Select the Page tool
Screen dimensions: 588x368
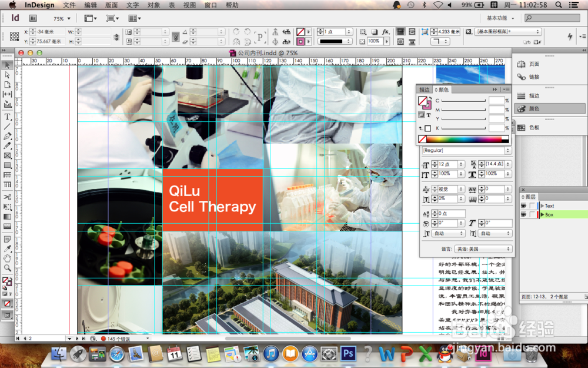pos(7,85)
